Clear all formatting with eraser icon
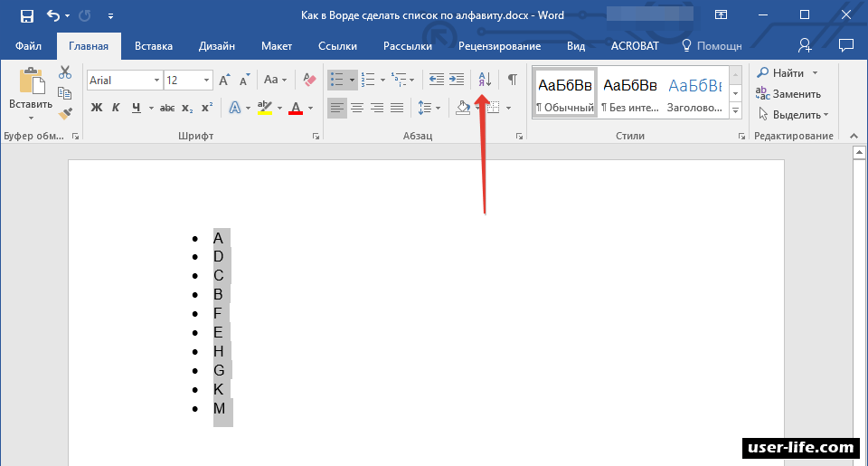This screenshot has width=868, height=466. click(309, 80)
